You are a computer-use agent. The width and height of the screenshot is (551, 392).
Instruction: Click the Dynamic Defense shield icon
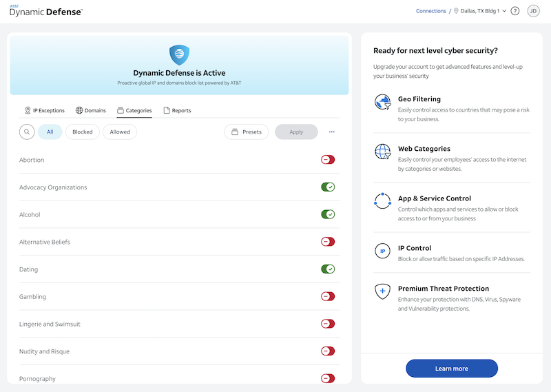coord(179,55)
